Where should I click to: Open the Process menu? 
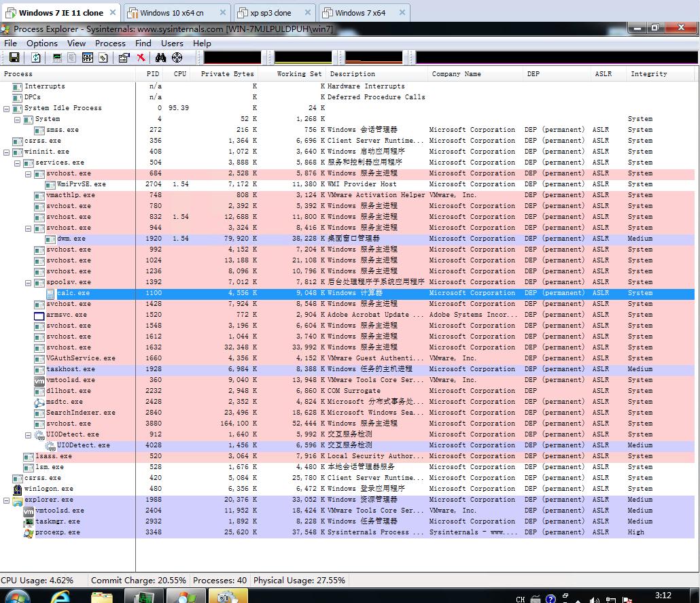110,44
